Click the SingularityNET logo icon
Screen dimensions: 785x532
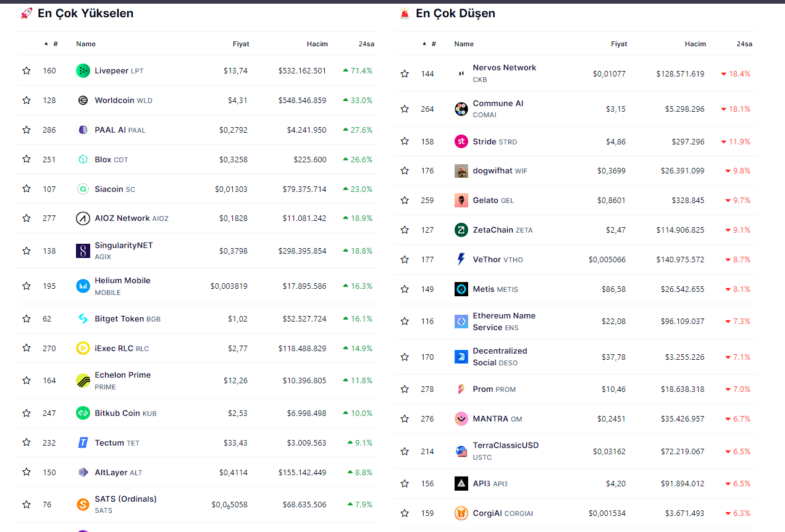point(83,251)
